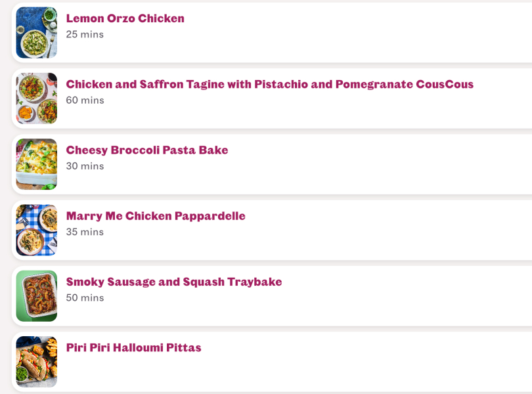
Task: Select the Marry Me Chicken Pappardelle title
Action: 156,216
